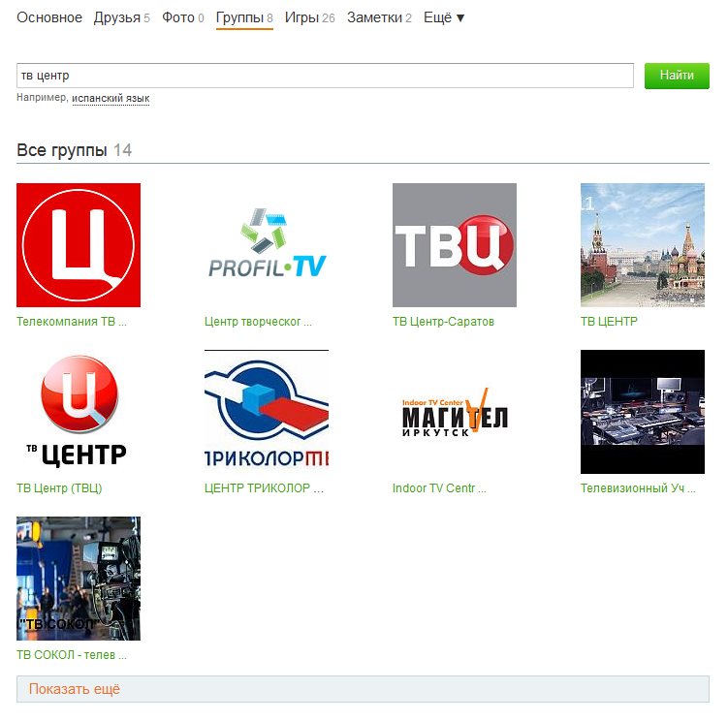728x722 pixels.
Task: Click the Все группы 14 heading
Action: pos(75,150)
